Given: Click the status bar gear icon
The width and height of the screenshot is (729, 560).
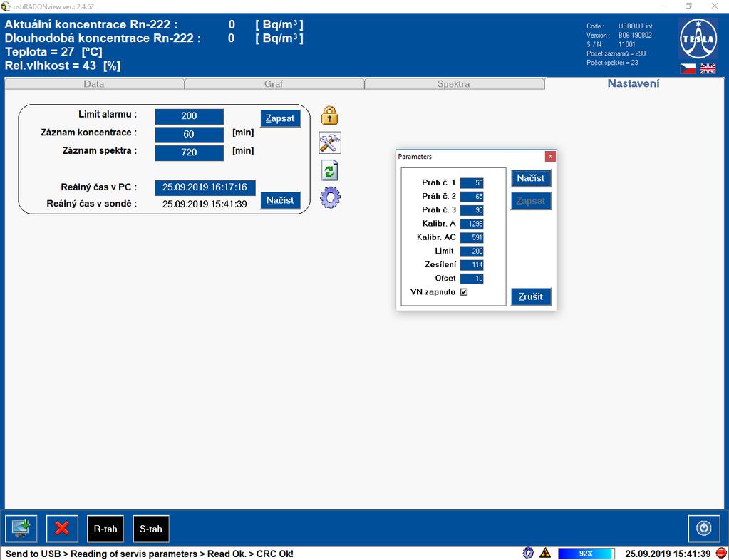Looking at the screenshot, I should coord(528,553).
